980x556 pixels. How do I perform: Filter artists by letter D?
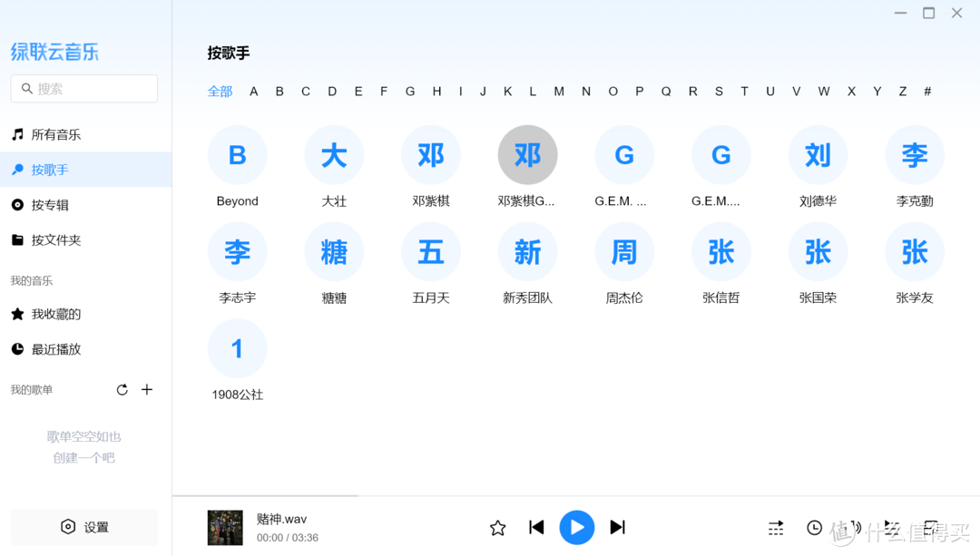click(332, 92)
